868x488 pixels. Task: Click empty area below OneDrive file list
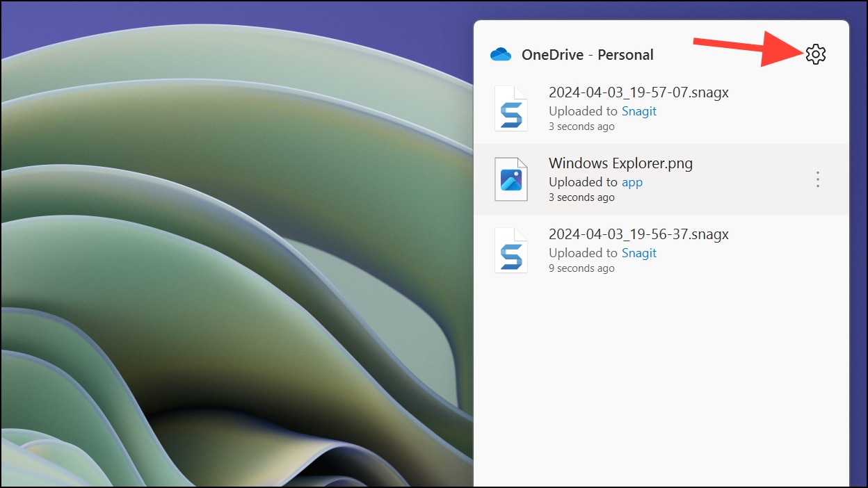click(x=661, y=382)
